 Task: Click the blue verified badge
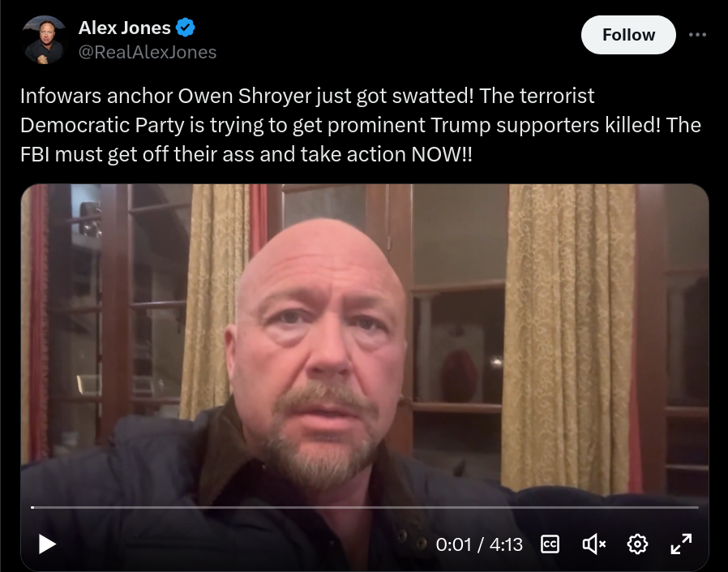(x=186, y=28)
